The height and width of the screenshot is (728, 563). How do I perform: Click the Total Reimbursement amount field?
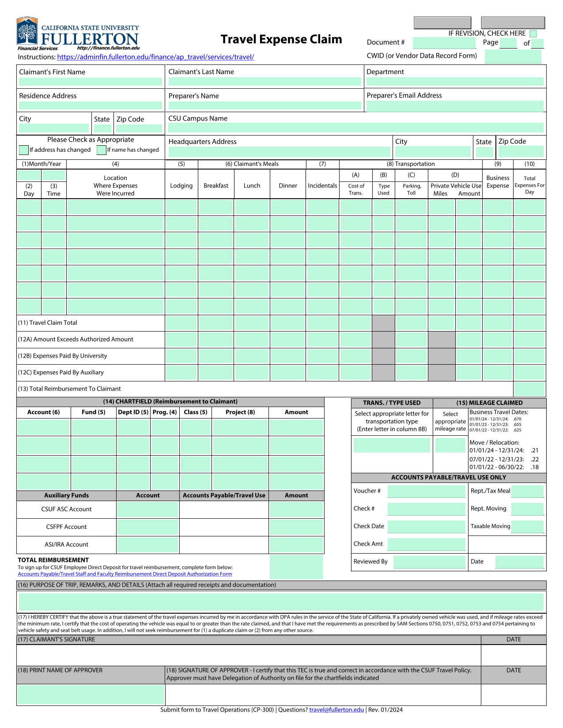(x=296, y=567)
